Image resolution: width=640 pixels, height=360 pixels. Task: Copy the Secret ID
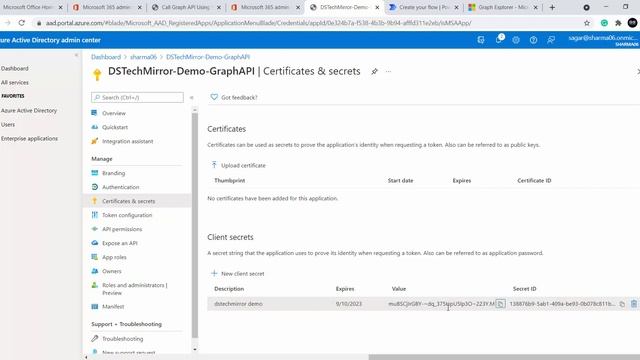(x=622, y=304)
